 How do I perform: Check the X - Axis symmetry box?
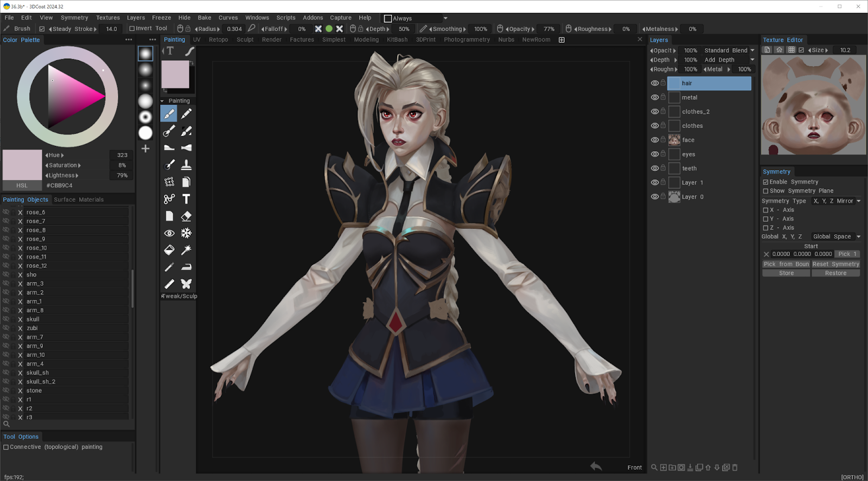765,210
